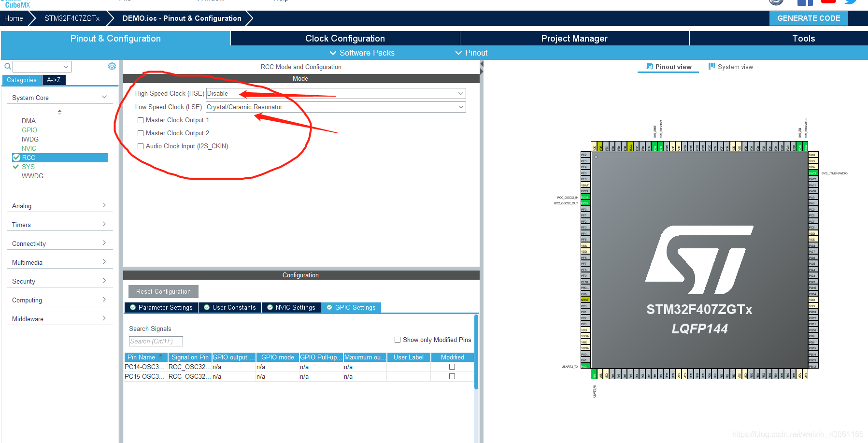
Task: Select the green PC15 pin on the chip
Action: click(585, 203)
